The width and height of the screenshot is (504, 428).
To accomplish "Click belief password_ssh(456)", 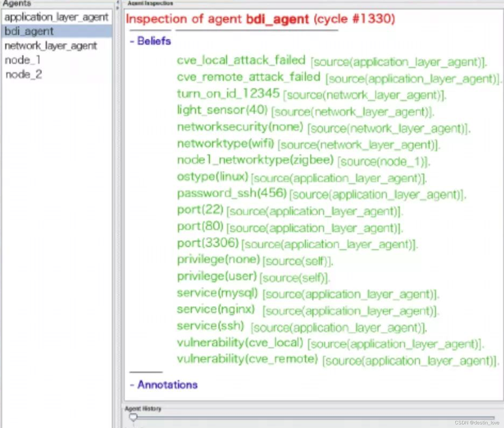I will point(232,193).
